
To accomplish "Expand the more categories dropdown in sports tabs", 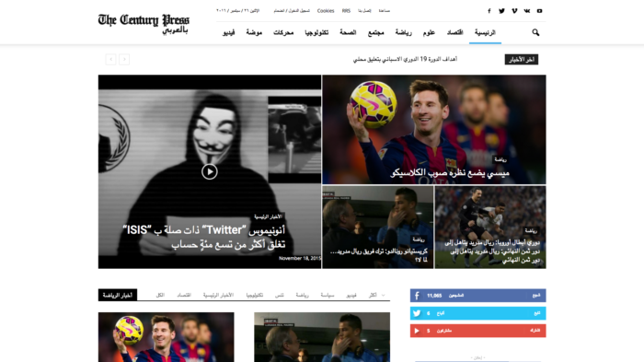I will click(376, 295).
